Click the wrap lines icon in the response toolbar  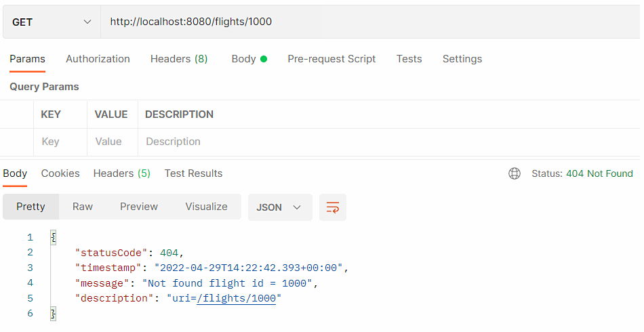coord(332,207)
